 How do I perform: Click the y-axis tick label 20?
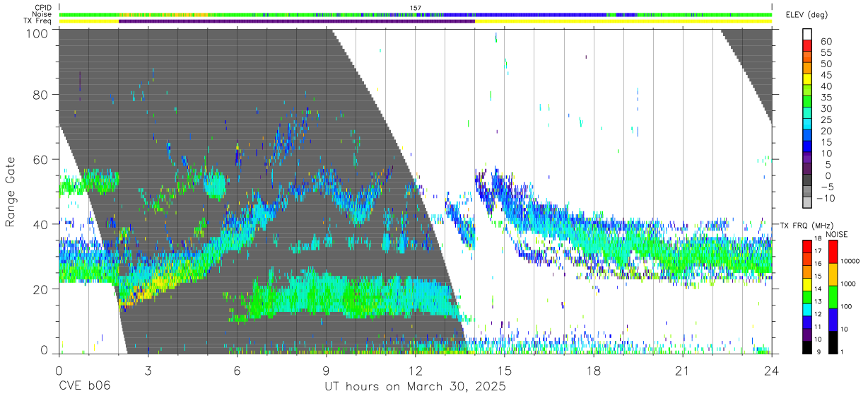click(x=40, y=289)
